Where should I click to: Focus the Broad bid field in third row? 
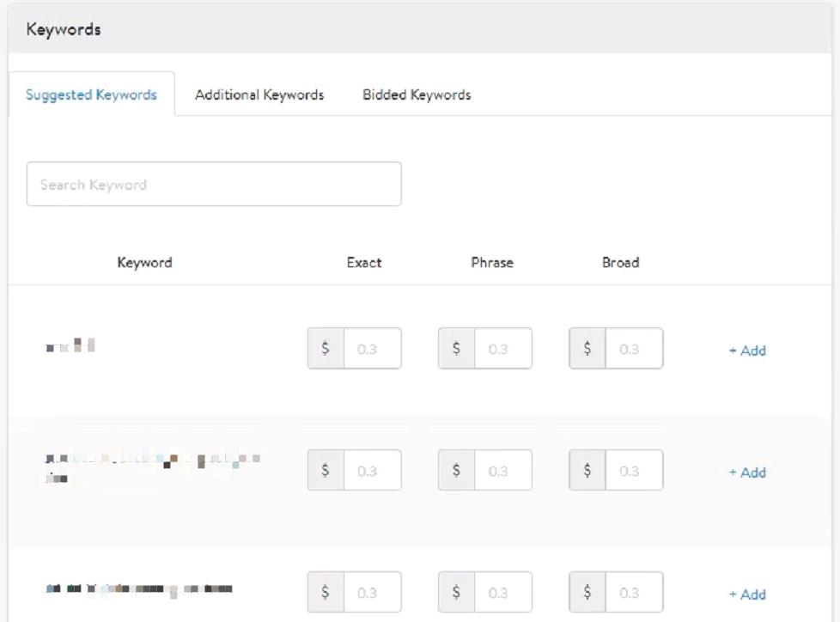(x=633, y=593)
